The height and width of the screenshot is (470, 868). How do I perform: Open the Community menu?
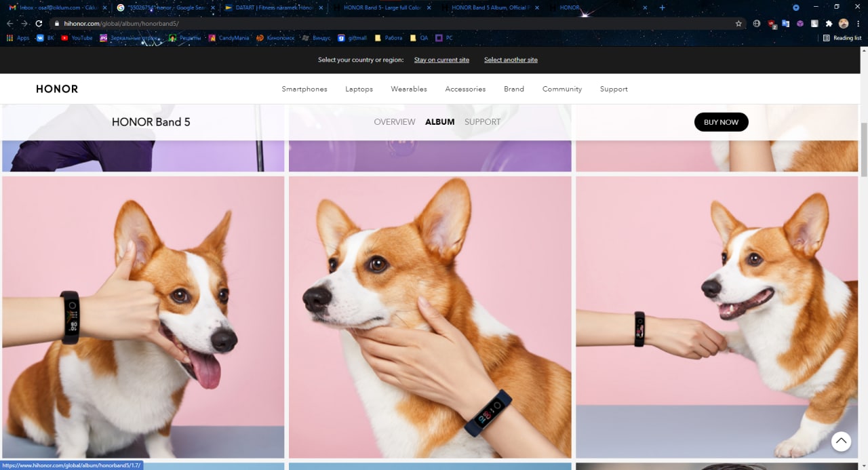coord(562,89)
